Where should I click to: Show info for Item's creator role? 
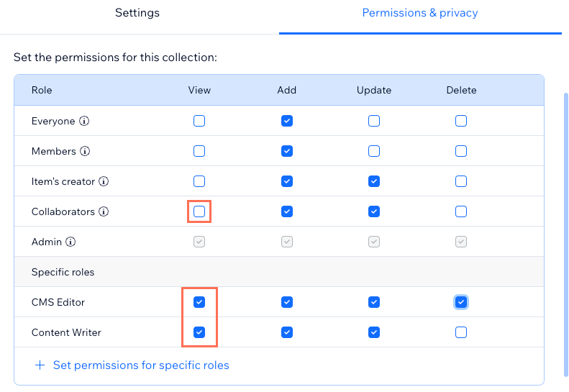point(104,181)
